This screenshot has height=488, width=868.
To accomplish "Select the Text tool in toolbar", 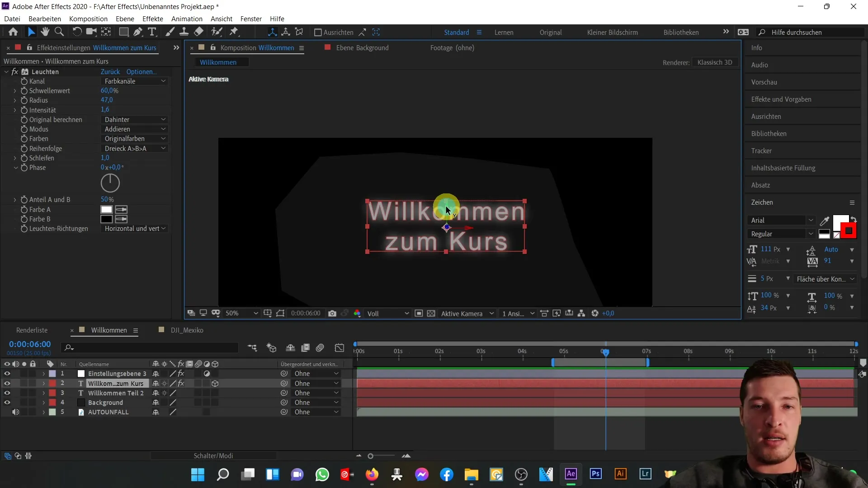I will click(x=152, y=32).
